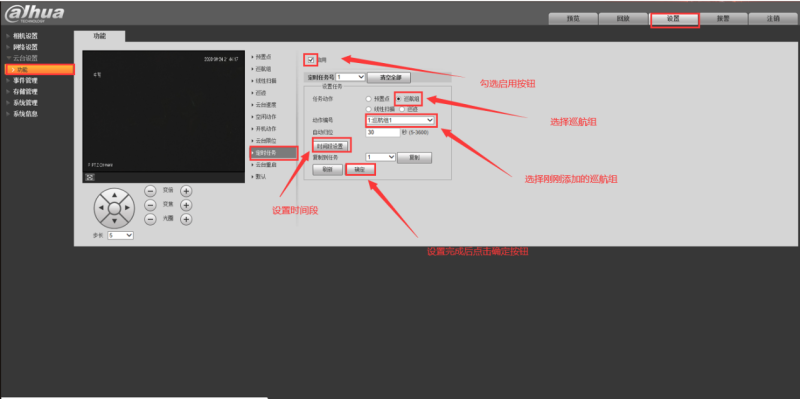Open the 步长 step size dropdown
The image size is (800, 399).
tap(120, 235)
